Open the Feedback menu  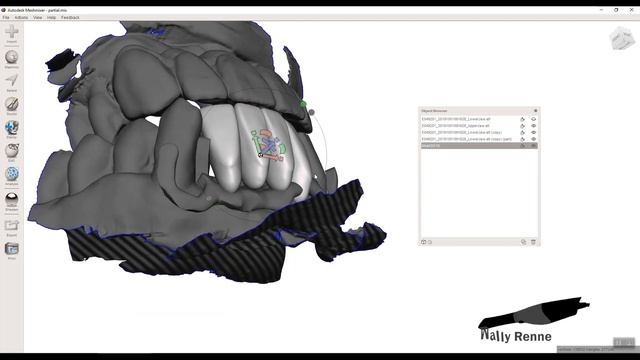[70, 18]
